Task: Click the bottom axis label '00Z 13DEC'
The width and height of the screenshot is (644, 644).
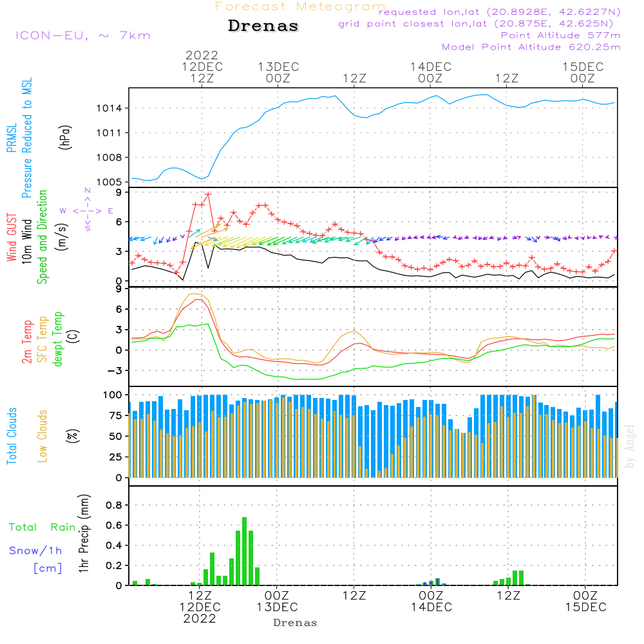Action: pos(277,601)
